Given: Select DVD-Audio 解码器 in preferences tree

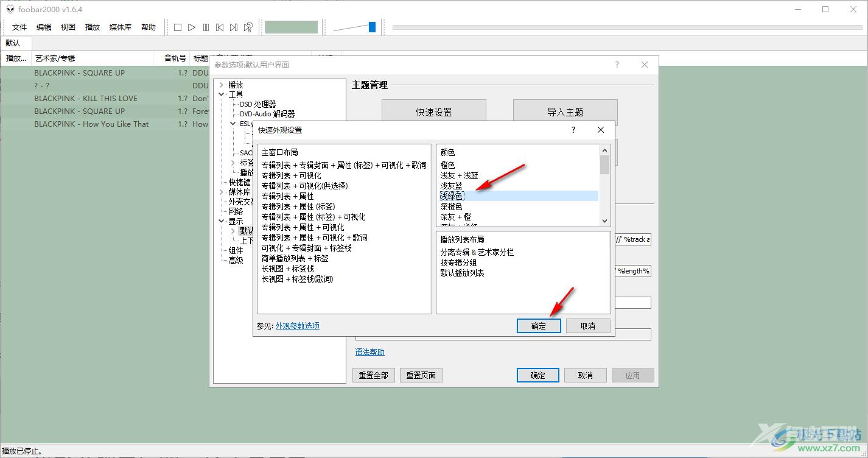Looking at the screenshot, I should click(267, 114).
